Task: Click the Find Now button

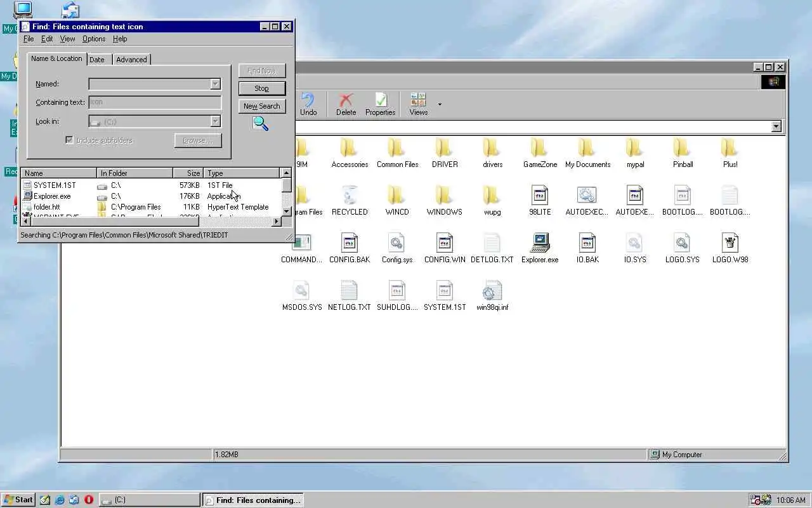Action: tap(262, 70)
